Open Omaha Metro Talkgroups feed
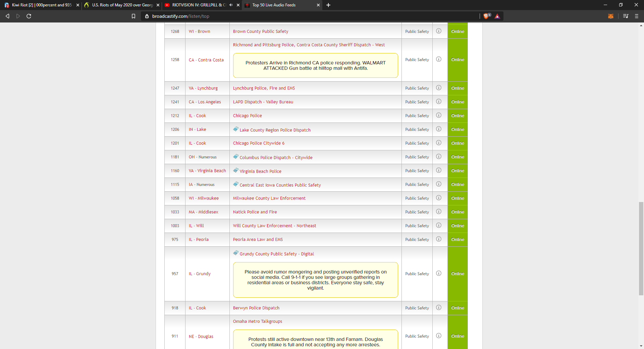The height and width of the screenshot is (349, 644). (x=258, y=321)
